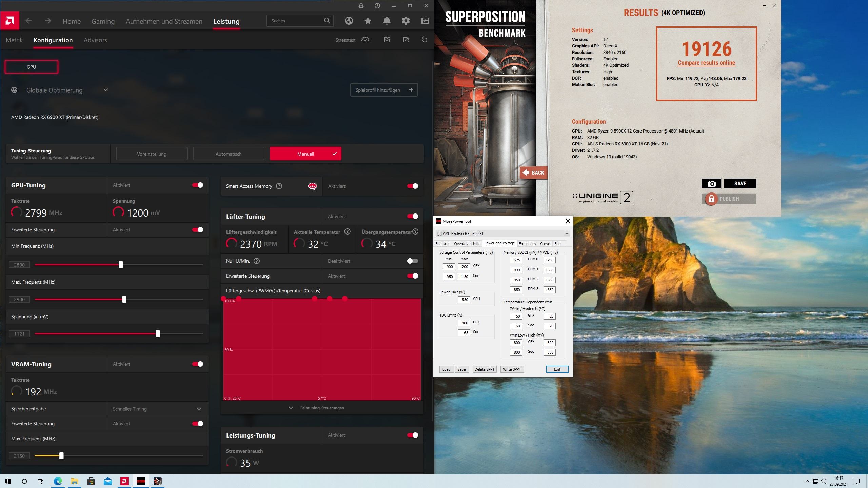Go forward with the right arrow icon
This screenshot has width=868, height=488.
[x=48, y=21]
